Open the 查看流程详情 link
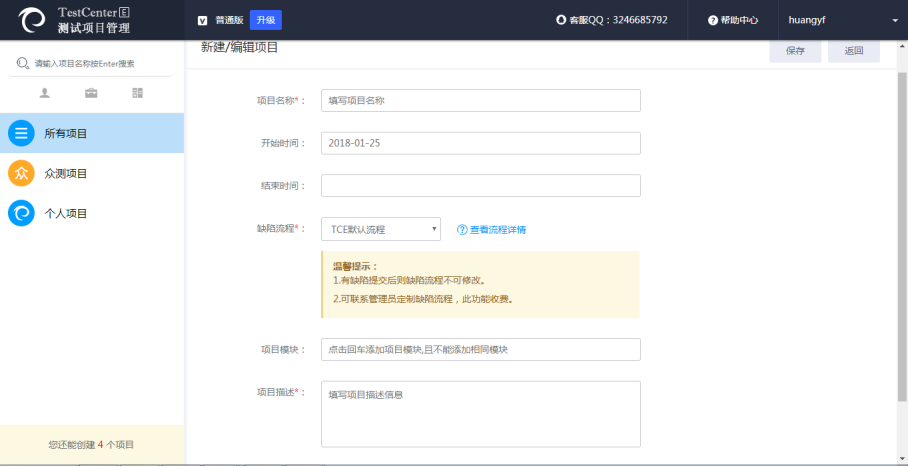The width and height of the screenshot is (908, 466). coord(491,230)
